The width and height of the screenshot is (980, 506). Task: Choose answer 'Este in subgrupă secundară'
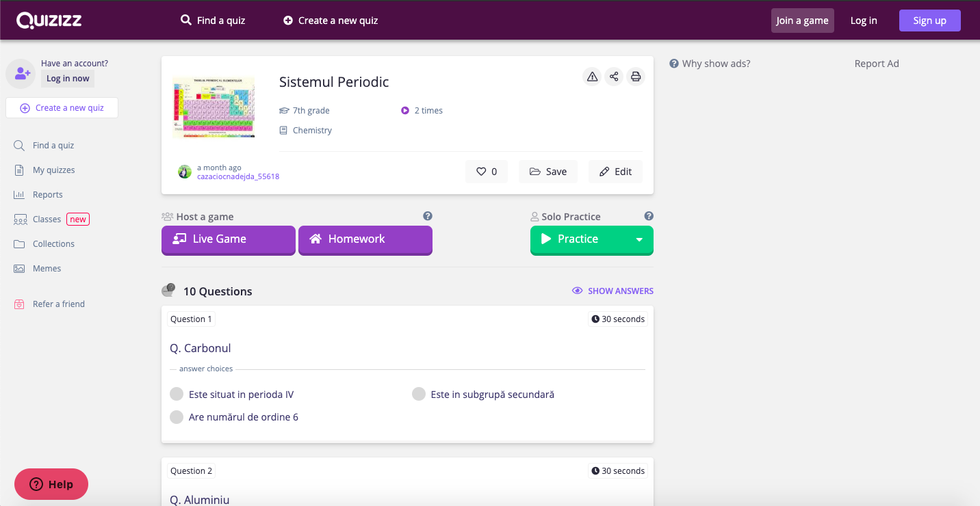click(x=419, y=395)
